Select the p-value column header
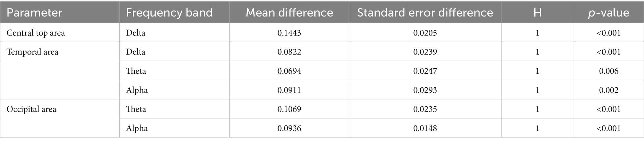Image resolution: width=644 pixels, height=143 pixels. (x=609, y=13)
